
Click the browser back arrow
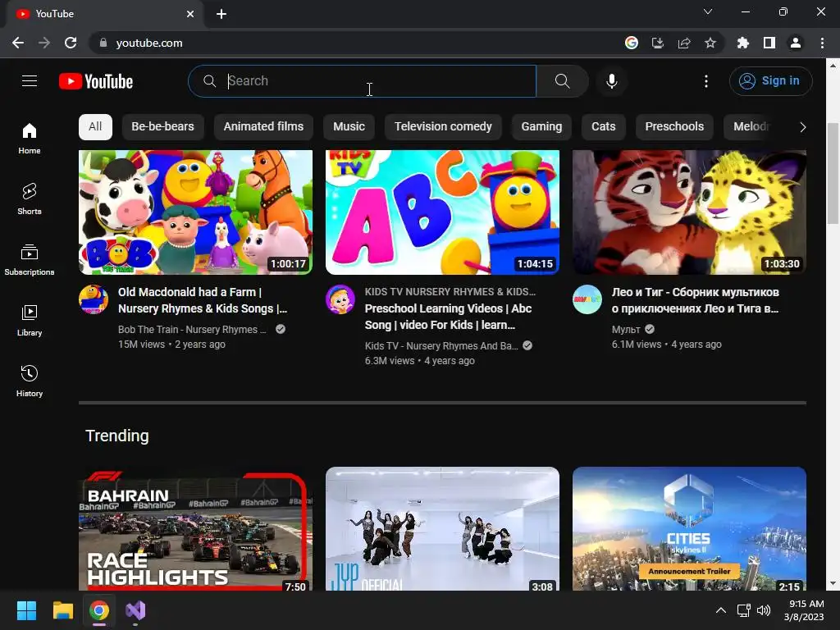point(18,43)
